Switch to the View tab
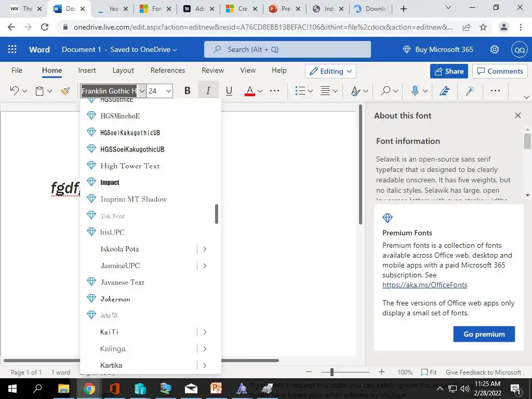Screen dimensions: 532x399 248,70
